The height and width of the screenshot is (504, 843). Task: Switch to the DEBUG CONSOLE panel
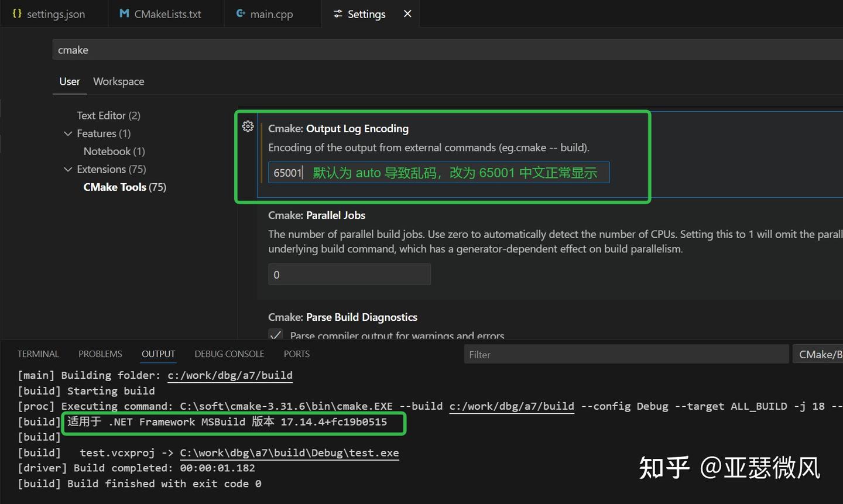(229, 354)
